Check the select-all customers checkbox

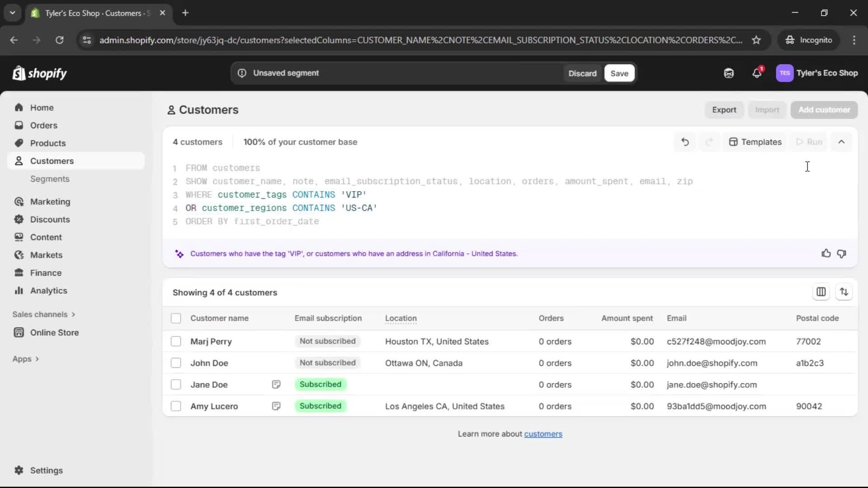pyautogui.click(x=176, y=318)
